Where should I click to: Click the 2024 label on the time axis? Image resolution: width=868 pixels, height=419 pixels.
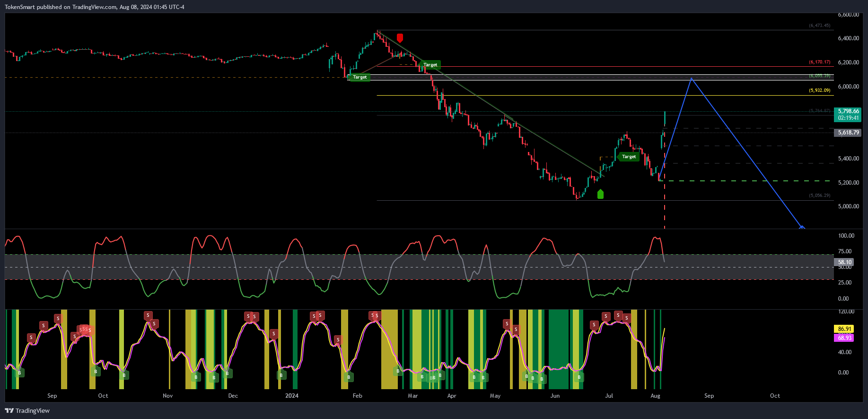292,396
